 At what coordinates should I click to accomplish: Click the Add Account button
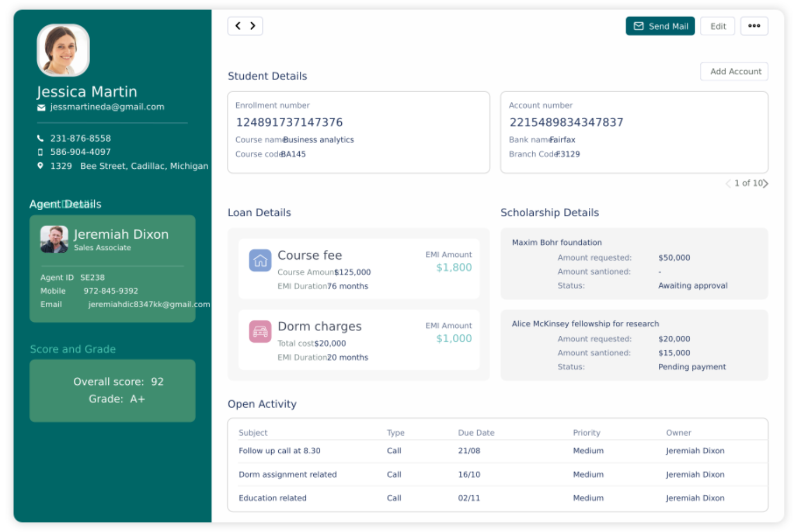point(734,71)
